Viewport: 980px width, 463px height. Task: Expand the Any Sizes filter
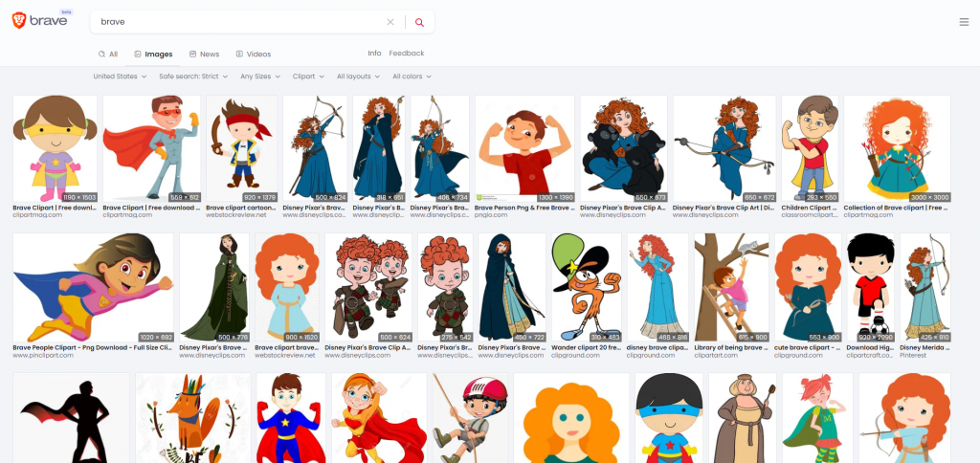(260, 77)
